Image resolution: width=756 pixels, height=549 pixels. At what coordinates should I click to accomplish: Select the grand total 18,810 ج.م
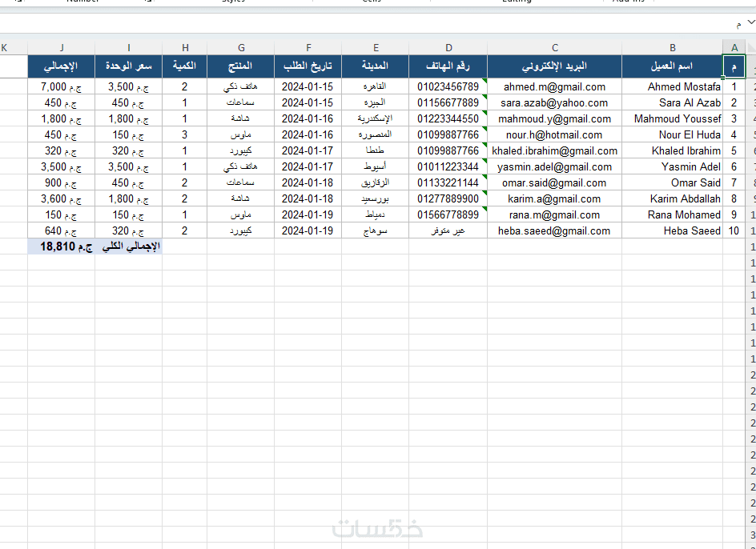61,246
